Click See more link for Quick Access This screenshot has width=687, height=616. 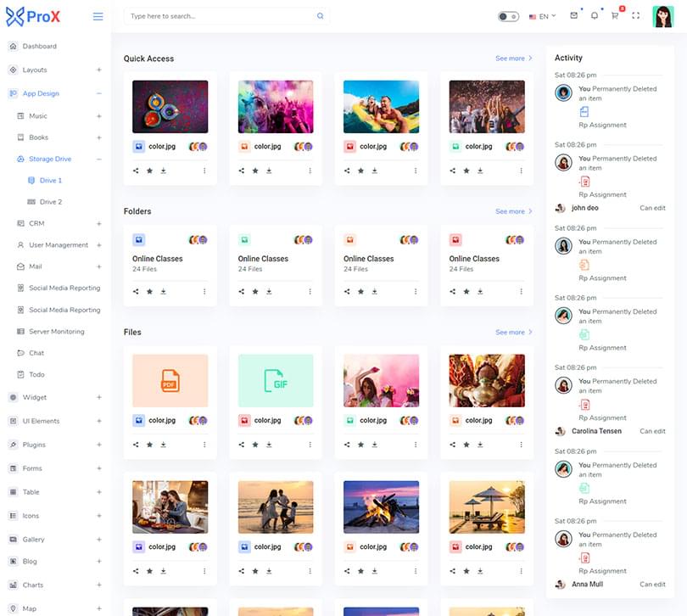pyautogui.click(x=513, y=59)
